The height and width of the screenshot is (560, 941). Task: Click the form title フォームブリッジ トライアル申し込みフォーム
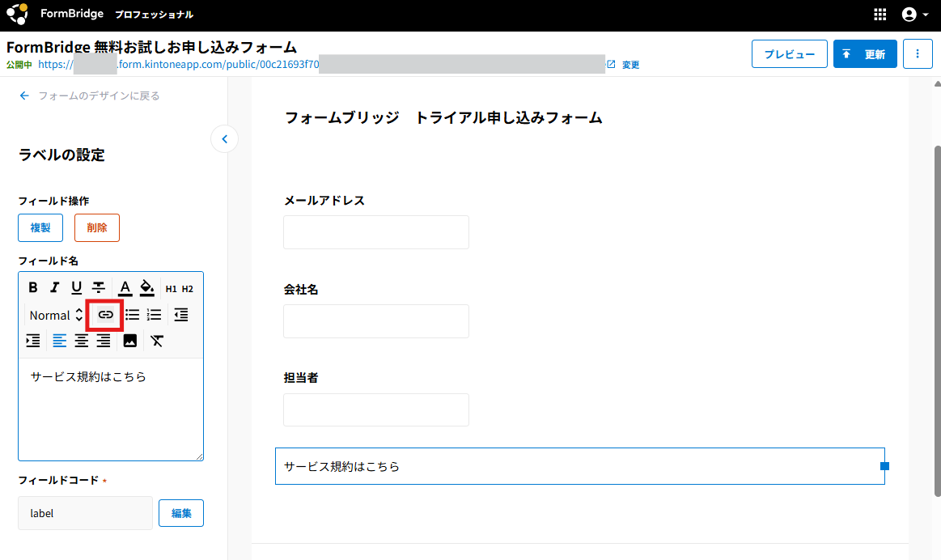443,117
